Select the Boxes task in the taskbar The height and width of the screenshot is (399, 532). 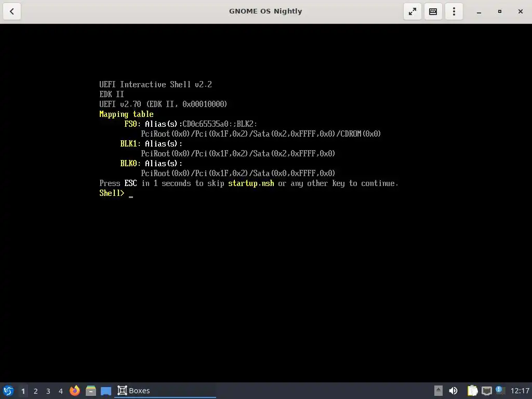(x=165, y=391)
